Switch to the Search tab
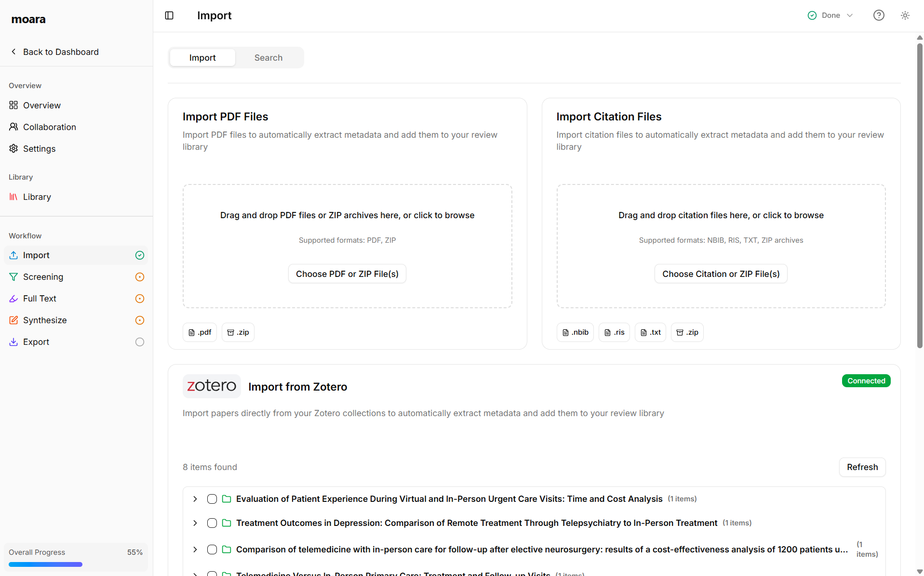924x576 pixels. tap(268, 57)
